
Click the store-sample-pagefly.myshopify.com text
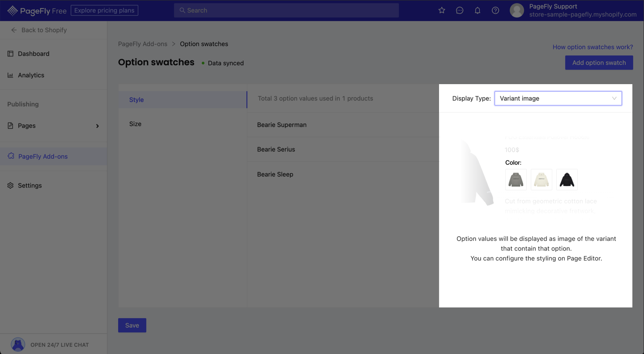tap(583, 14)
